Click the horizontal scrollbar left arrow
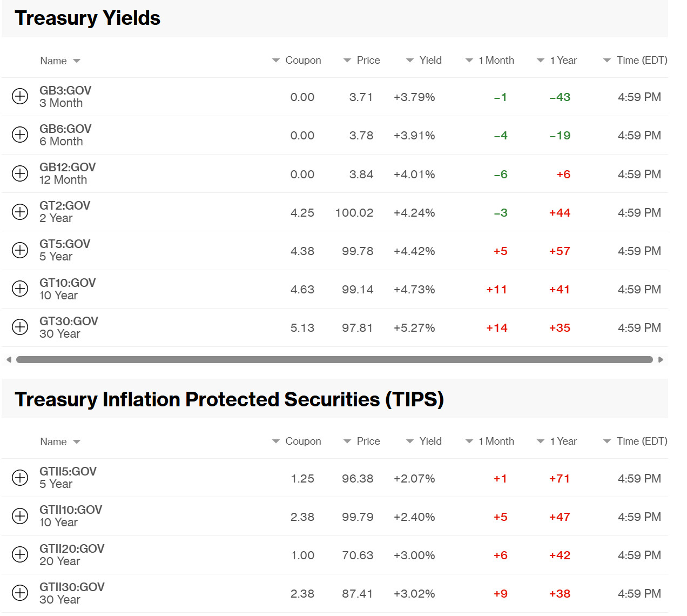The image size is (687, 616). [x=9, y=359]
